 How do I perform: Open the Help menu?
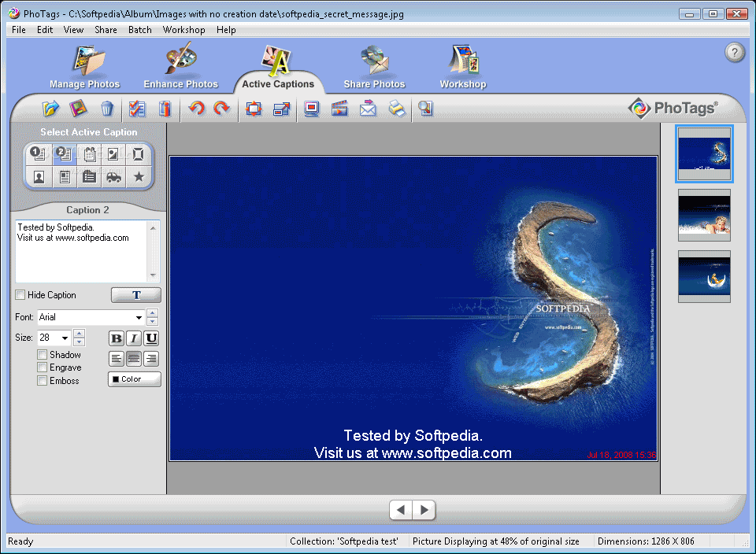coord(226,30)
